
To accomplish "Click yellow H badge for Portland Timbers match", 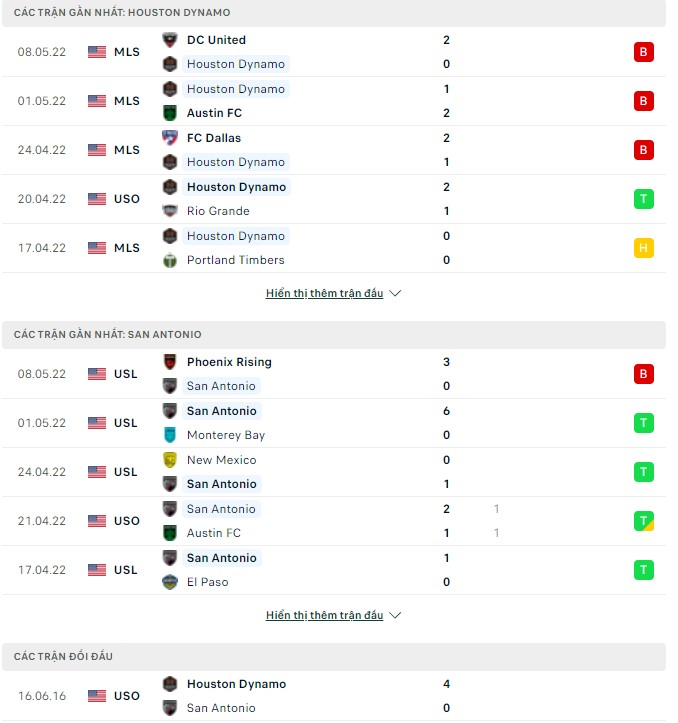I will click(x=643, y=248).
